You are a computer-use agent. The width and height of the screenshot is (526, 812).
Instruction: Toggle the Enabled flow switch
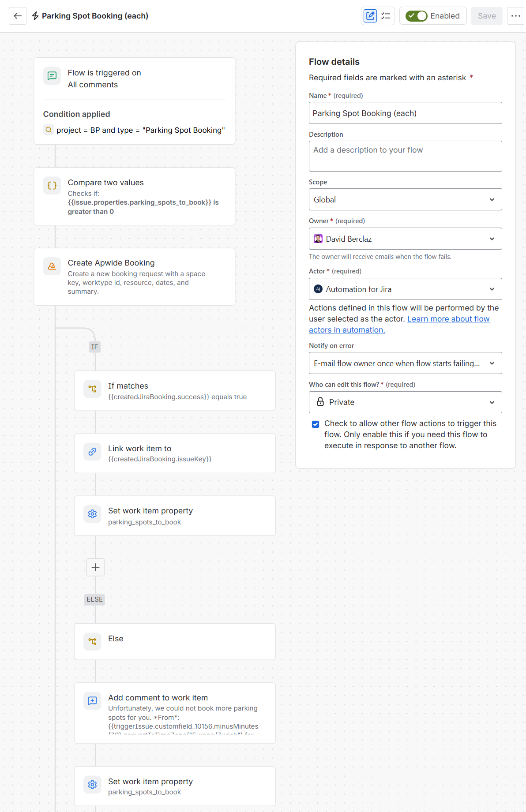coord(416,16)
